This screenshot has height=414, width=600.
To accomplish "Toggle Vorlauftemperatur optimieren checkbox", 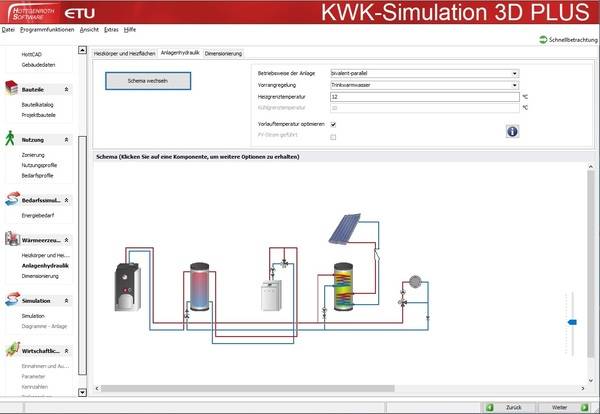I will 333,124.
